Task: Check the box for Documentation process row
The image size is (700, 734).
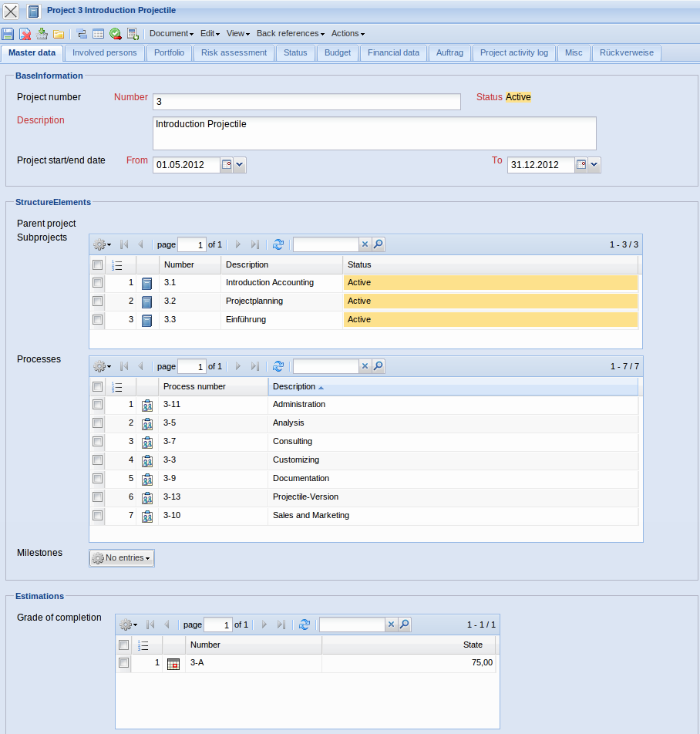Action: pyautogui.click(x=97, y=479)
